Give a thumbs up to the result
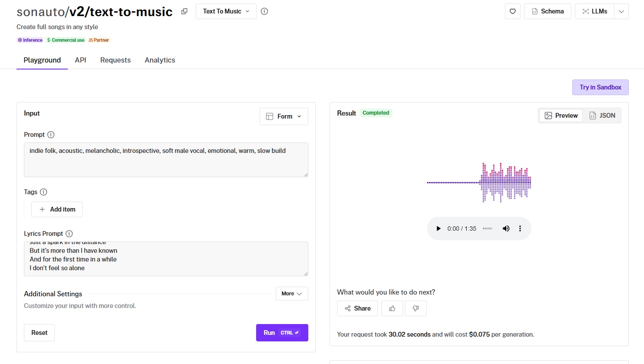The height and width of the screenshot is (364, 644). (x=392, y=308)
